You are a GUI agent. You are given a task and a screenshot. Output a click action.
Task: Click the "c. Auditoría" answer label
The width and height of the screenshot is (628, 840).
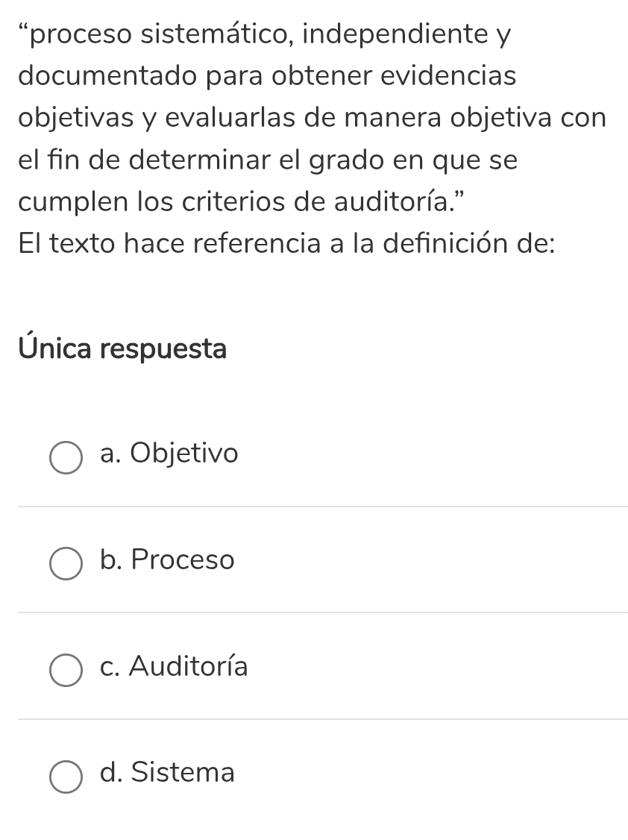point(174,666)
